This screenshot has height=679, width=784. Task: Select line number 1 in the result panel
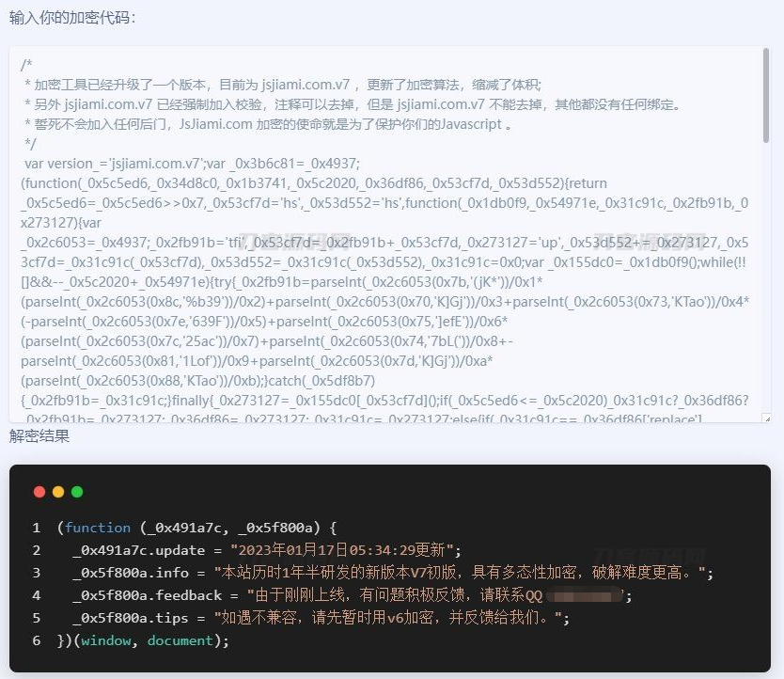tap(36, 527)
